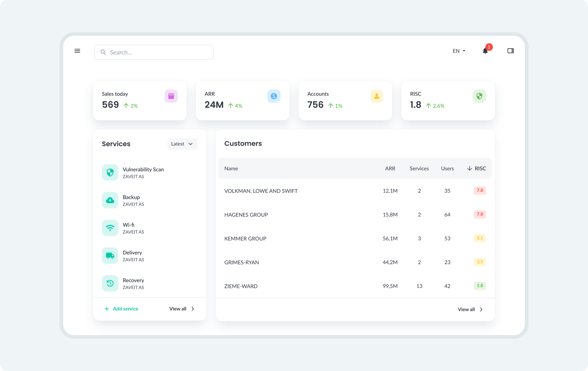Click the Accounts person icon

click(376, 96)
